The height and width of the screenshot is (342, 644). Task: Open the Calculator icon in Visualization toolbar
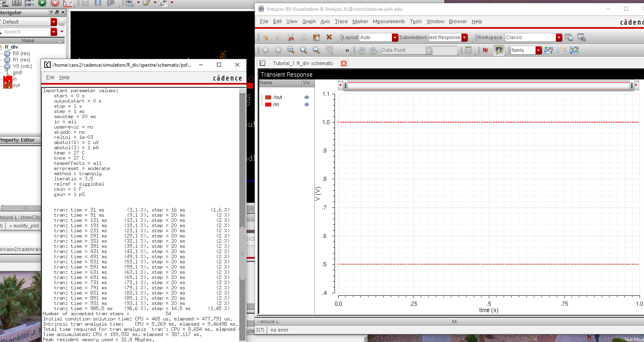(469, 50)
